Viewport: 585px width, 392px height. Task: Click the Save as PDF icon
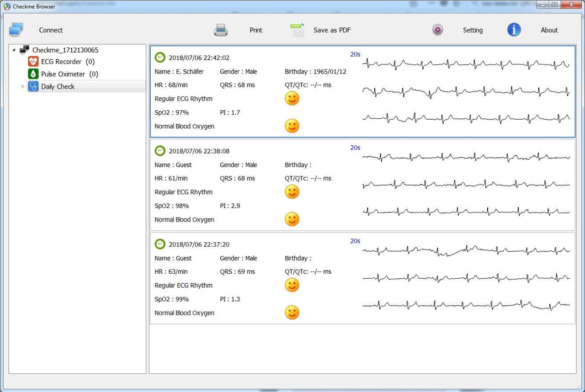[297, 30]
